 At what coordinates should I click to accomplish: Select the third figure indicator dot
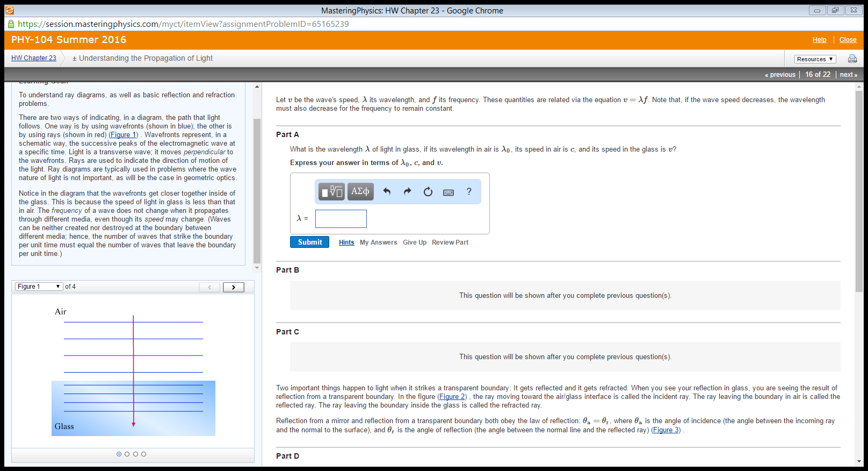[135, 454]
